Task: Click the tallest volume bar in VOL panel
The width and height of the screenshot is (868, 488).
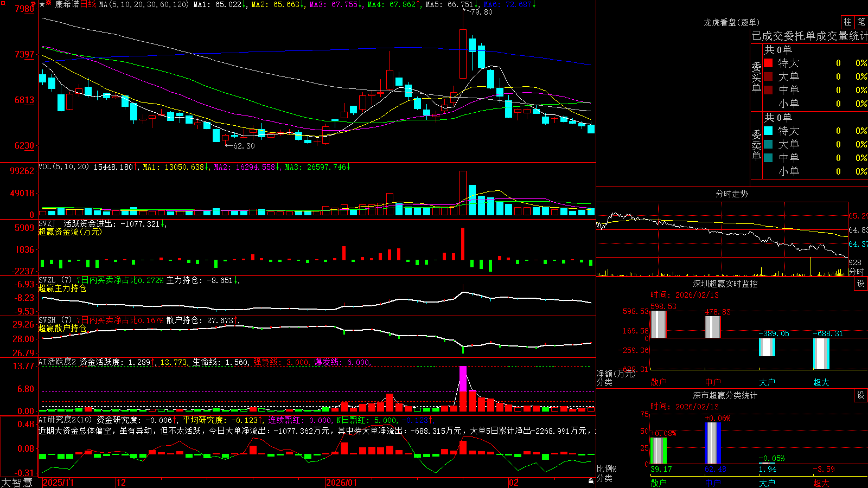Action: (x=463, y=193)
